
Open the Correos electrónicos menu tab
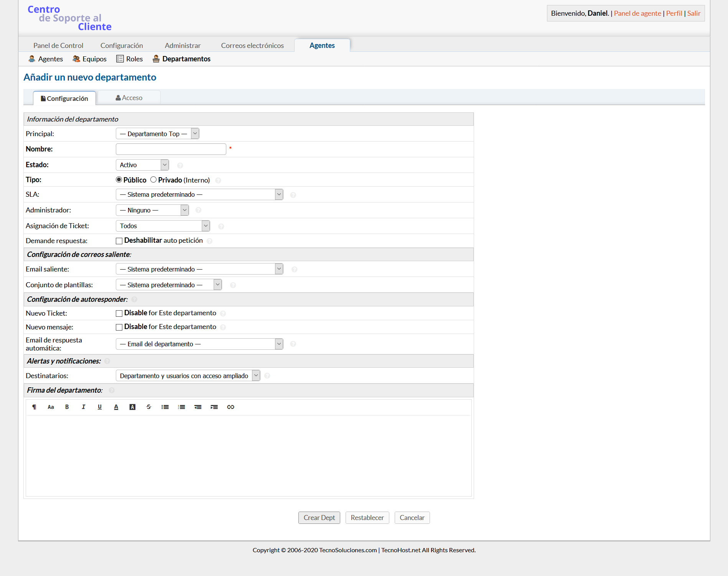click(x=252, y=45)
